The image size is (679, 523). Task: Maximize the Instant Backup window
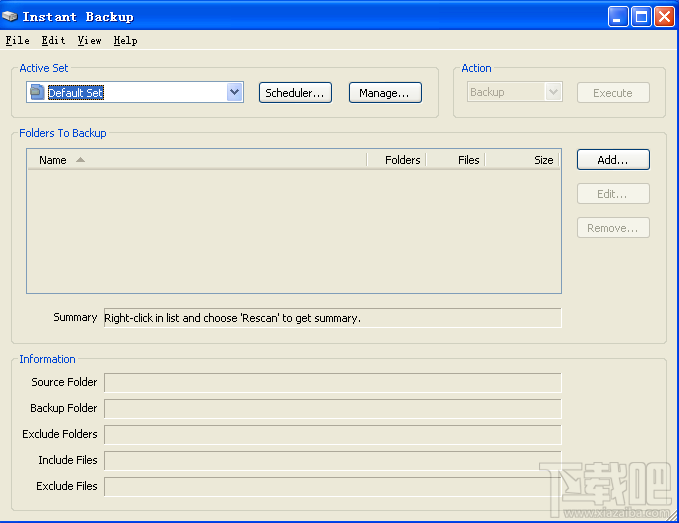pyautogui.click(x=641, y=17)
